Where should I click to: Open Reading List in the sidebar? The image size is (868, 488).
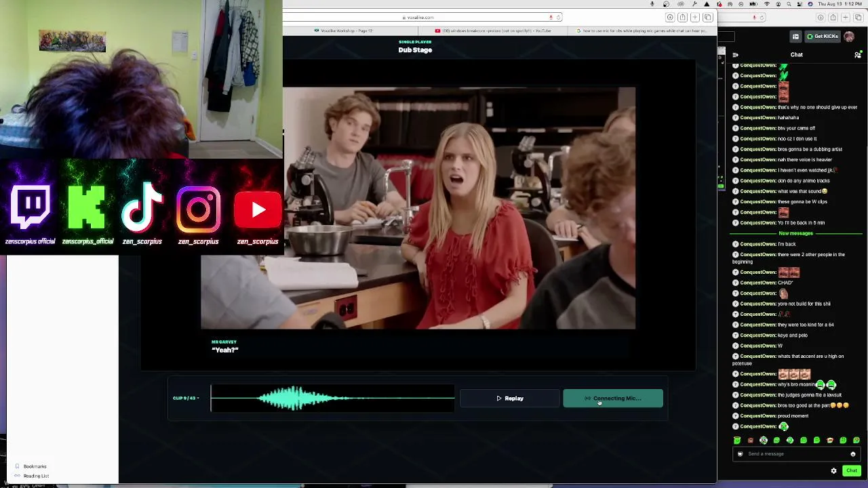[x=36, y=476]
